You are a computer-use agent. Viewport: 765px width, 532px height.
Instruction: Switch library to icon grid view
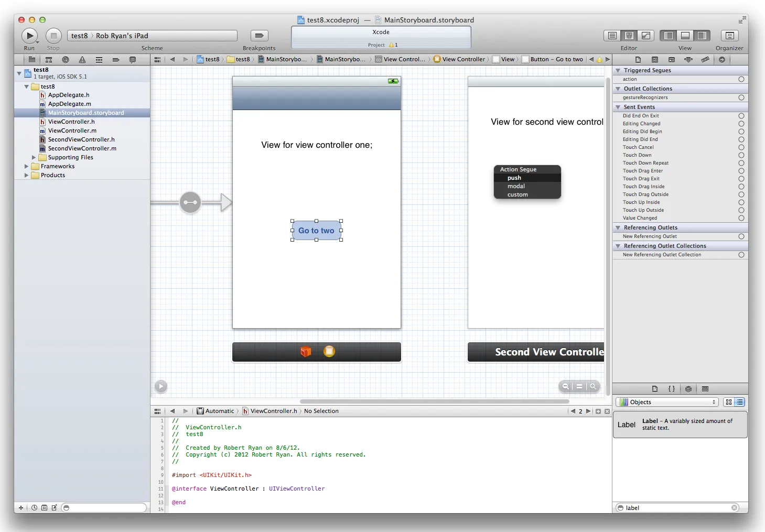tap(729, 402)
